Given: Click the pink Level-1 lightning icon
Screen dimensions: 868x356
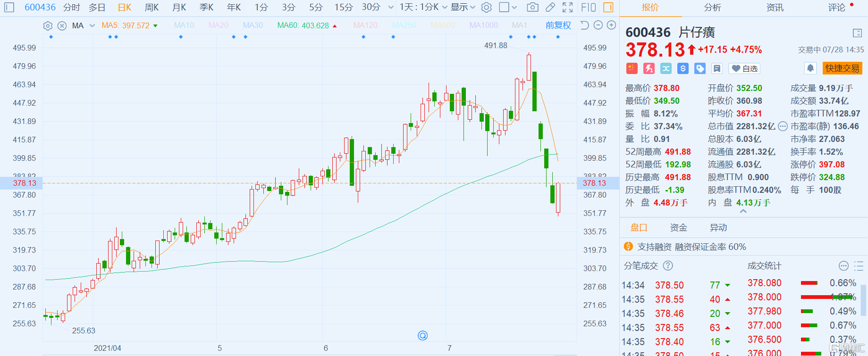Looking at the screenshot, I should [649, 68].
